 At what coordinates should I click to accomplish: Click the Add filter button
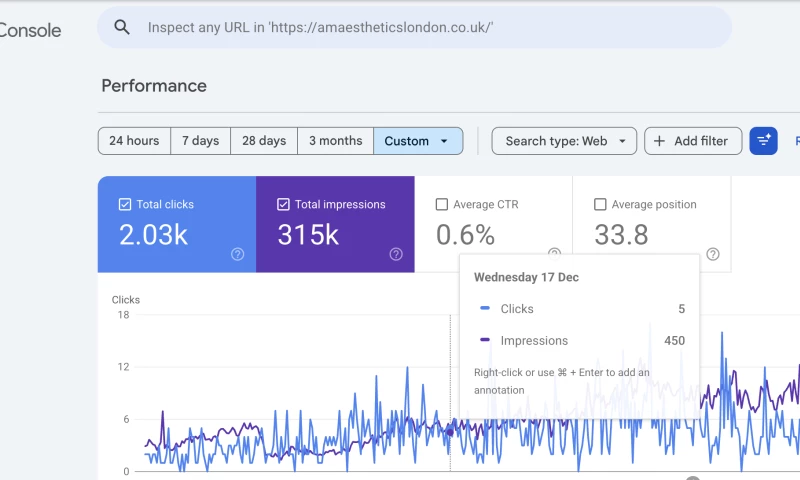[x=693, y=141]
